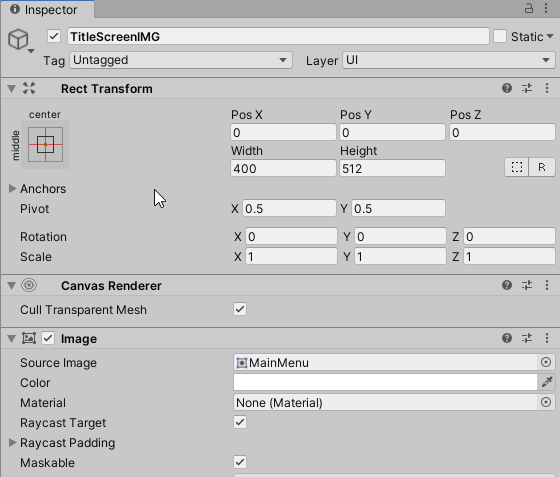
Task: Click the None (Material) field
Action: click(385, 402)
